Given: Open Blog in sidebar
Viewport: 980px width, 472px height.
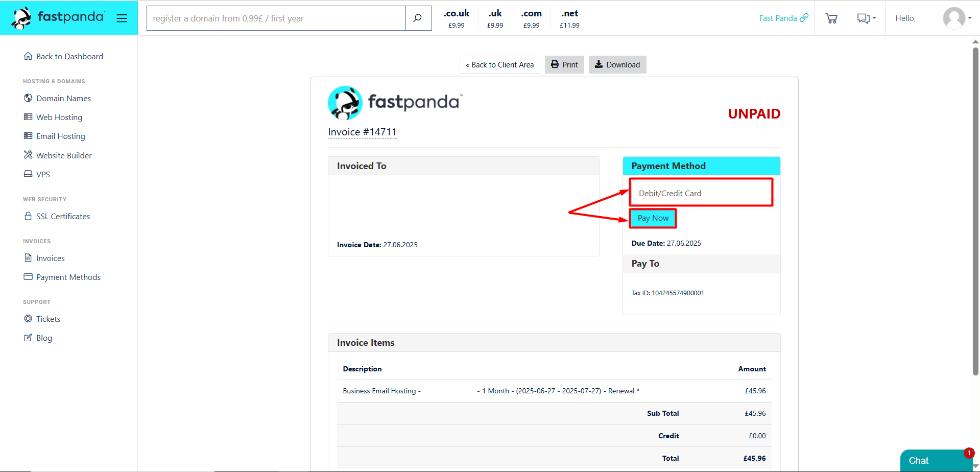Looking at the screenshot, I should [x=44, y=338].
